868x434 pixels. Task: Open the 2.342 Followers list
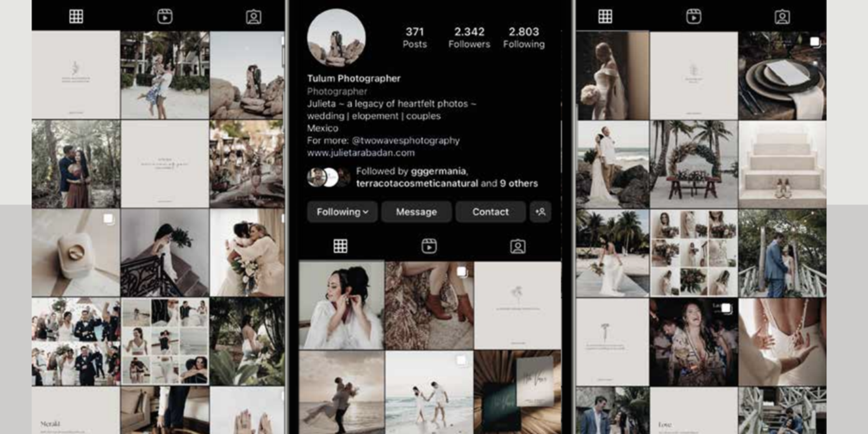coord(469,37)
